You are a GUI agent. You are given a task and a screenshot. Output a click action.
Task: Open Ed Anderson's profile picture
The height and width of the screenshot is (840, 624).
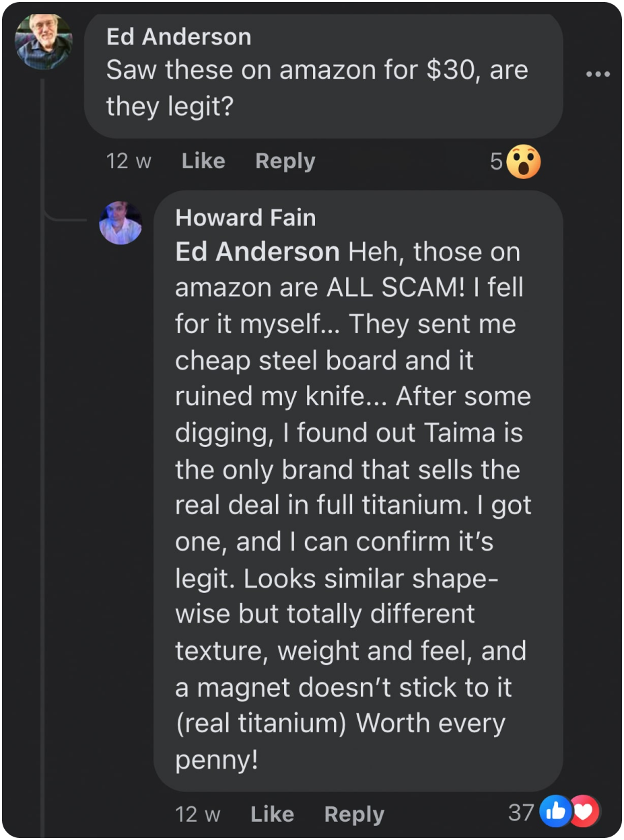[x=44, y=41]
